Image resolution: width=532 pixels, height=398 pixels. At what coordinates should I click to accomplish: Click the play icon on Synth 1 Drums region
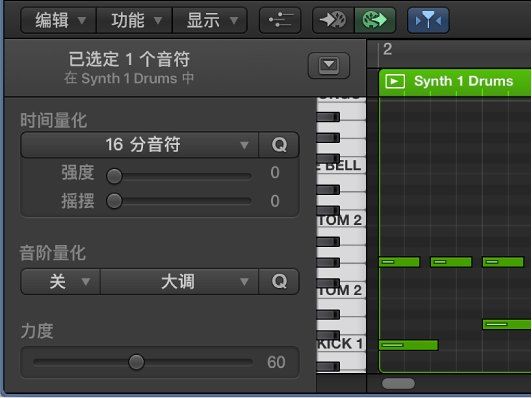coord(395,81)
